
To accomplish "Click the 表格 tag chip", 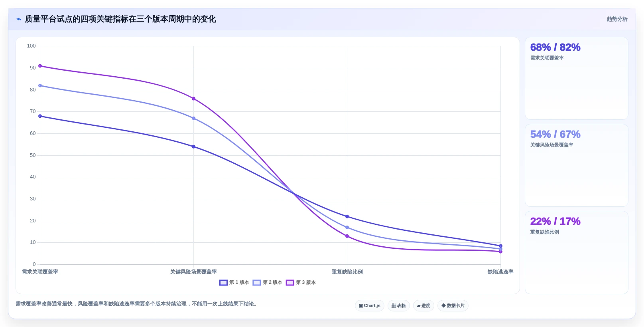I will pyautogui.click(x=399, y=305).
